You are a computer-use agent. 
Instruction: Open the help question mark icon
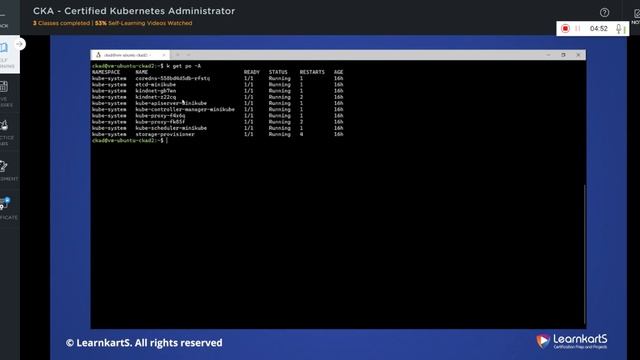(x=604, y=13)
